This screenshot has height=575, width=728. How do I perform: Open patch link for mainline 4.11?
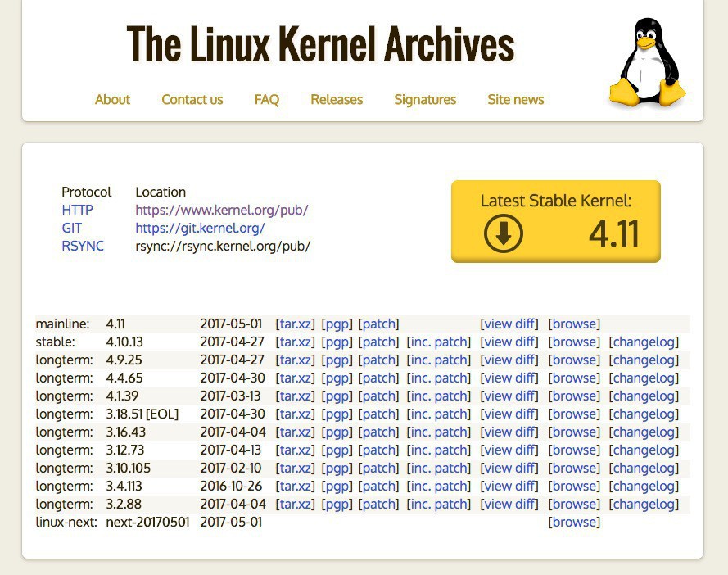[379, 324]
